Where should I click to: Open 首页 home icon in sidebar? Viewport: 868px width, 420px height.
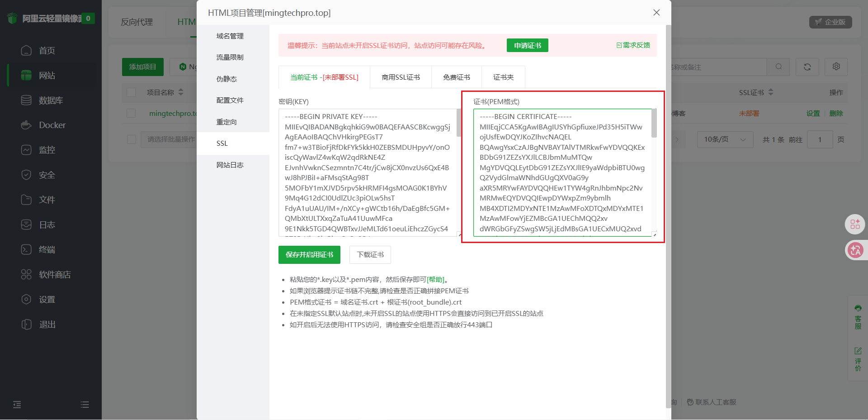26,50
